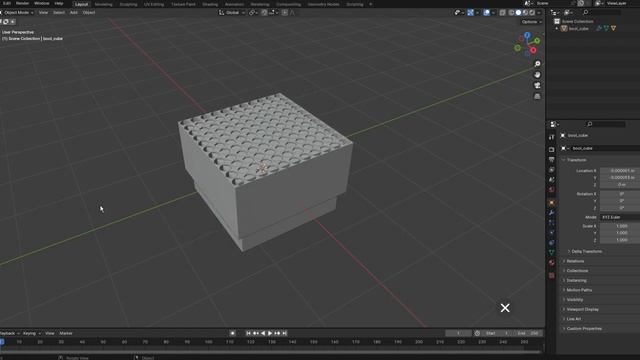Open the View Layer properties tab
This screenshot has width=640, height=360.
pos(551,169)
